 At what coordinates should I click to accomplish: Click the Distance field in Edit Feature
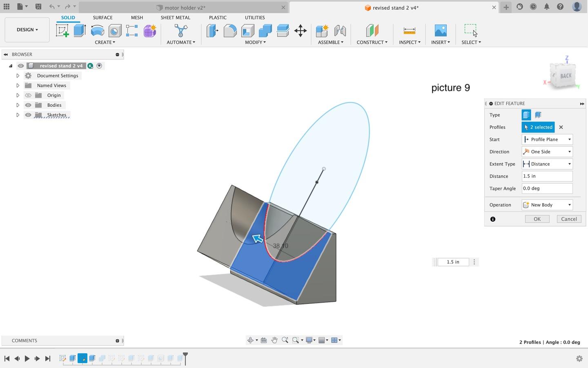[547, 176]
